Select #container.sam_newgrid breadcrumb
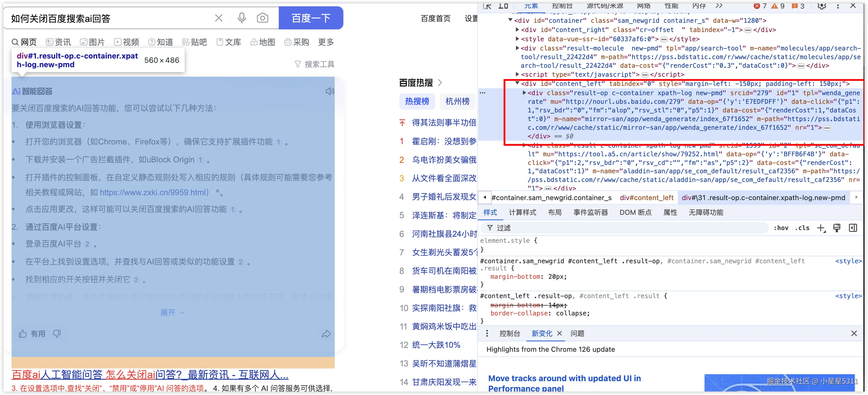 coord(551,198)
